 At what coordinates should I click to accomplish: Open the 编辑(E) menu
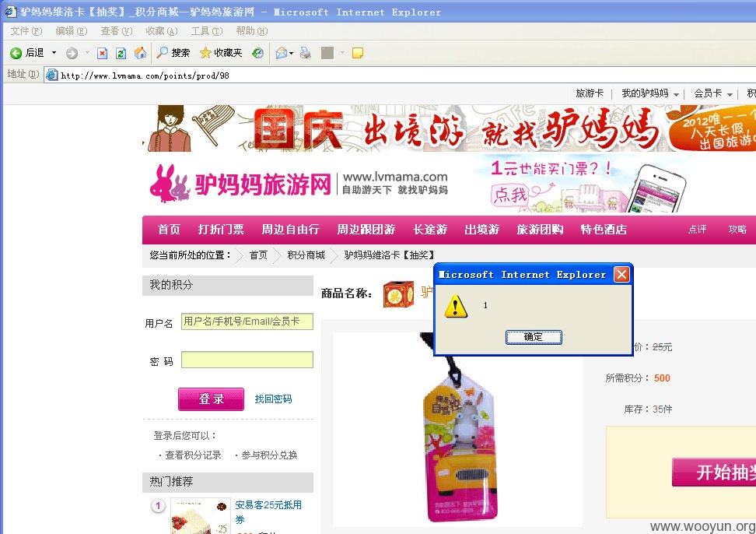click(72, 31)
